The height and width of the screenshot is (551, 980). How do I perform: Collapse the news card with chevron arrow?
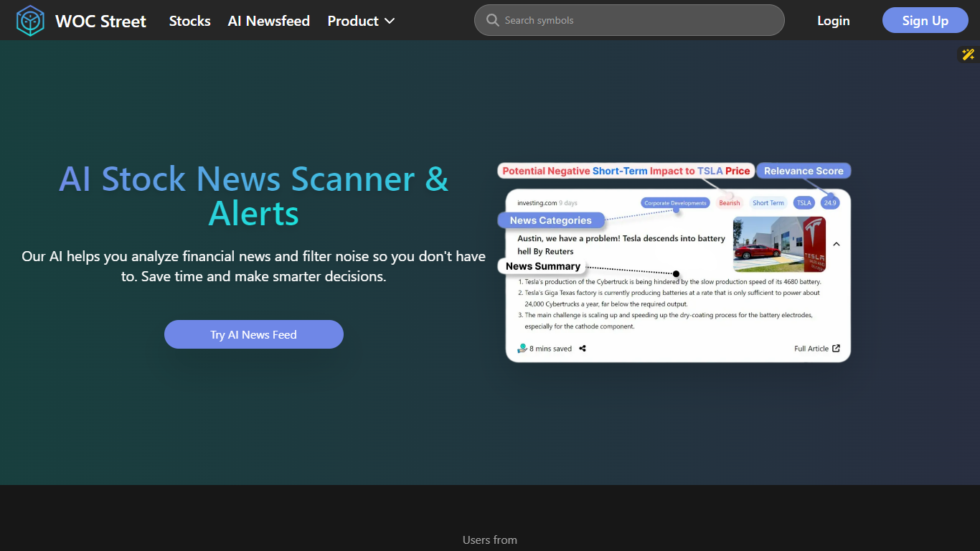click(x=837, y=244)
